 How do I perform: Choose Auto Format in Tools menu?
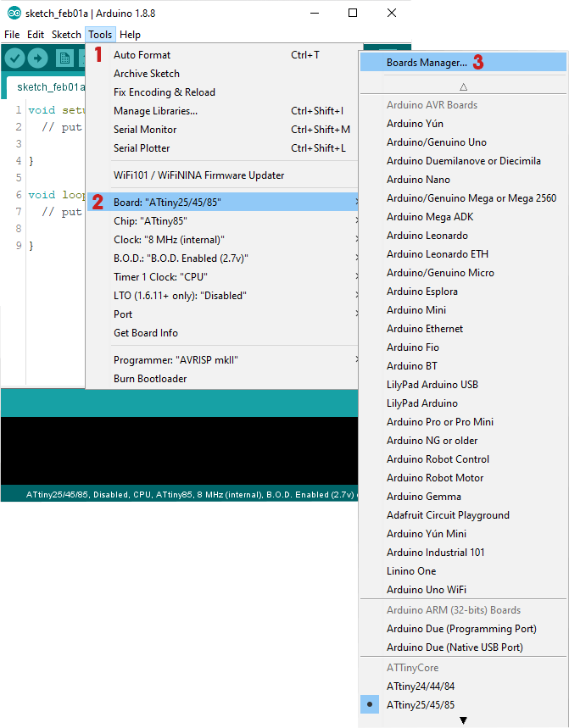pyautogui.click(x=222, y=55)
